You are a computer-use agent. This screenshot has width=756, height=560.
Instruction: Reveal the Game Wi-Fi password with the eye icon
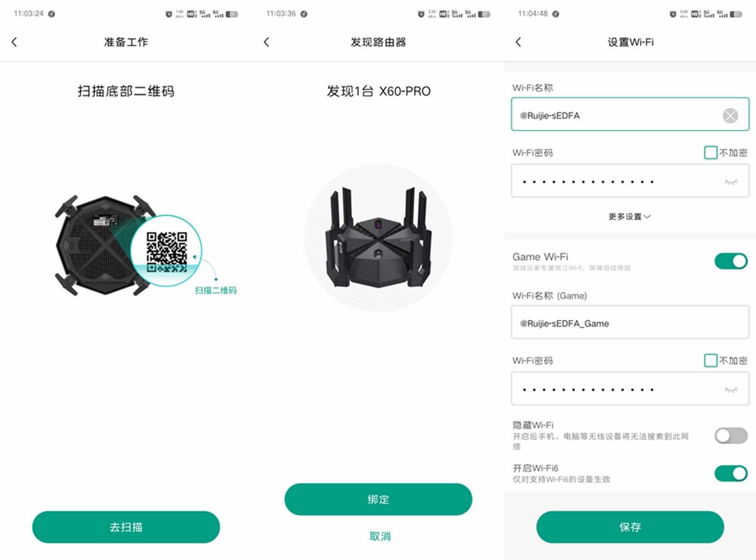click(x=731, y=390)
